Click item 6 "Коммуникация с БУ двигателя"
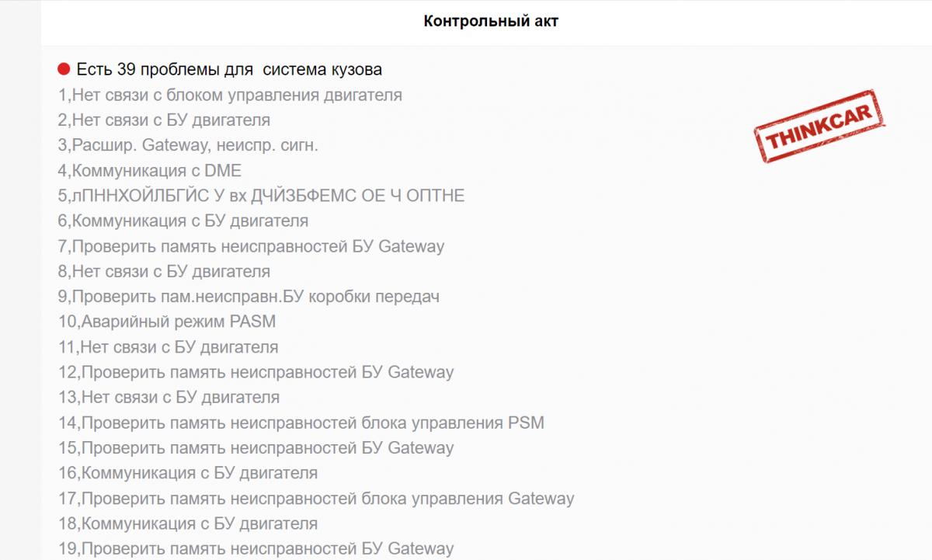Image resolution: width=932 pixels, height=560 pixels. pyautogui.click(x=183, y=221)
